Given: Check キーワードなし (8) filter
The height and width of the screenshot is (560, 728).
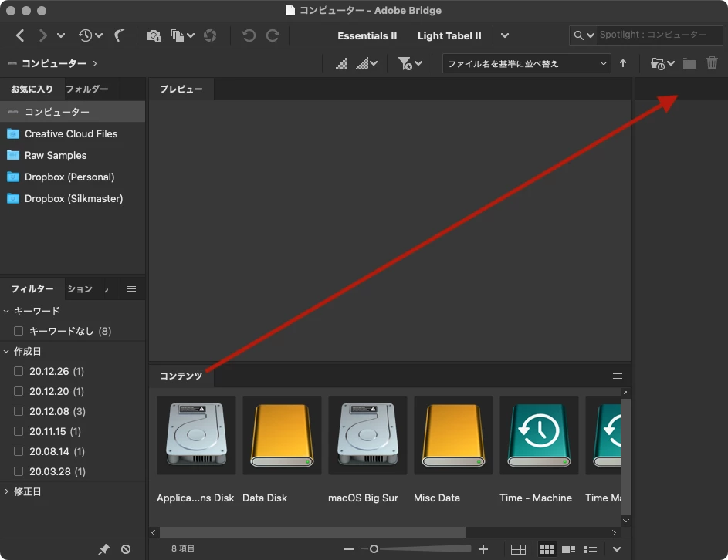Looking at the screenshot, I should click(19, 331).
